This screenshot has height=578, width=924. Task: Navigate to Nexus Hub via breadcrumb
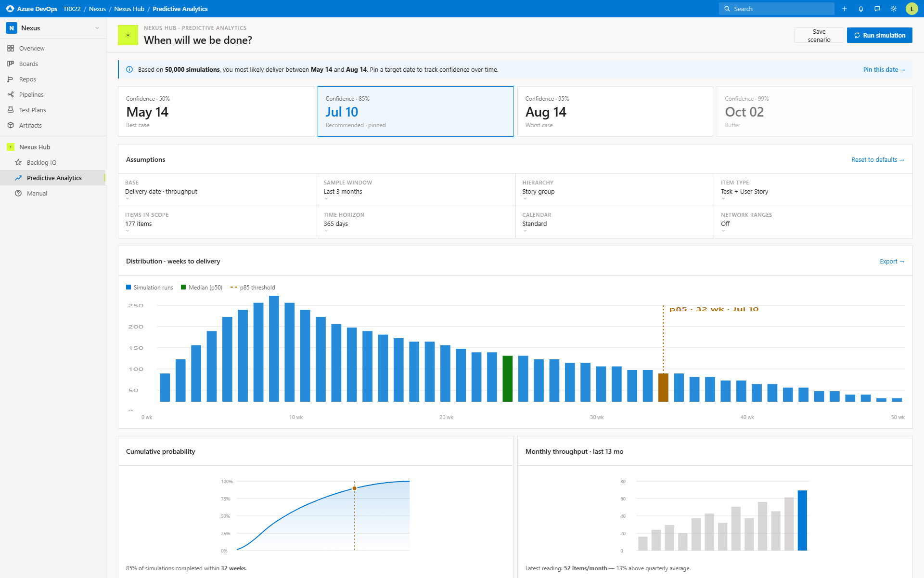pyautogui.click(x=129, y=9)
